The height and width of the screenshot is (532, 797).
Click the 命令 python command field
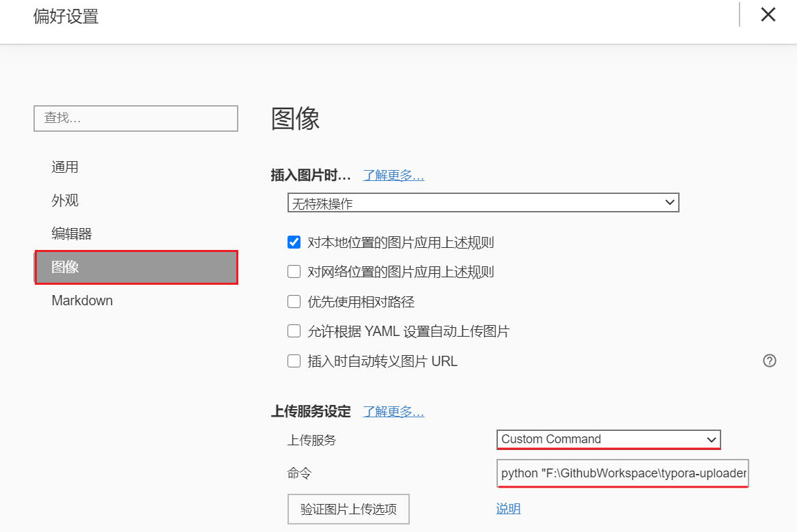tap(623, 473)
